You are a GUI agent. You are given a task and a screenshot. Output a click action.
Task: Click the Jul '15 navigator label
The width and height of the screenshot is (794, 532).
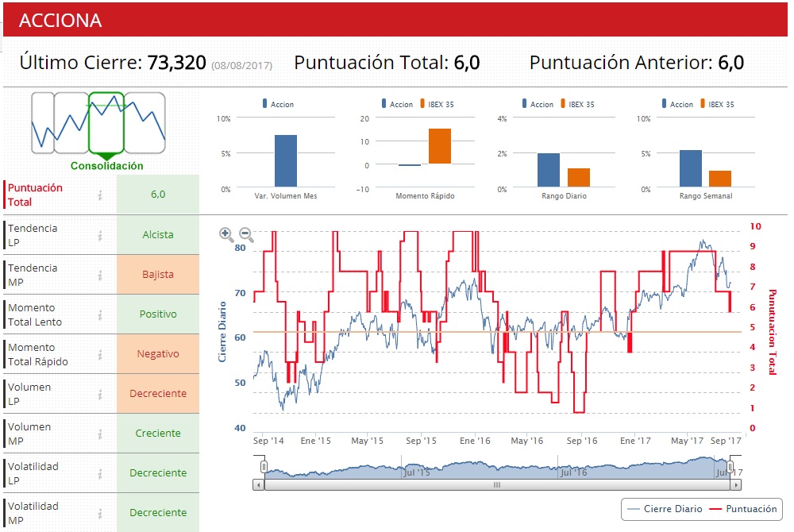[416, 472]
